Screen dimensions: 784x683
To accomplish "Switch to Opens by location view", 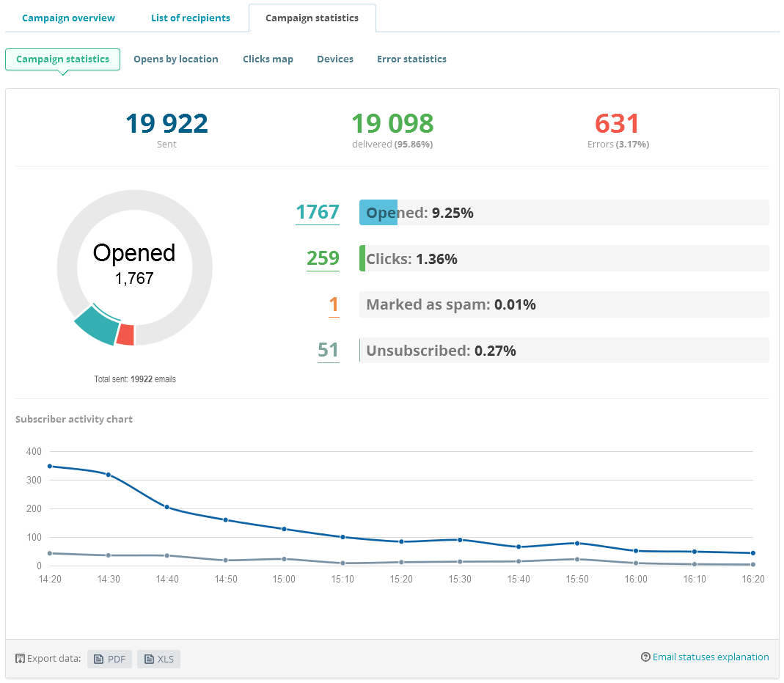I will click(x=176, y=59).
